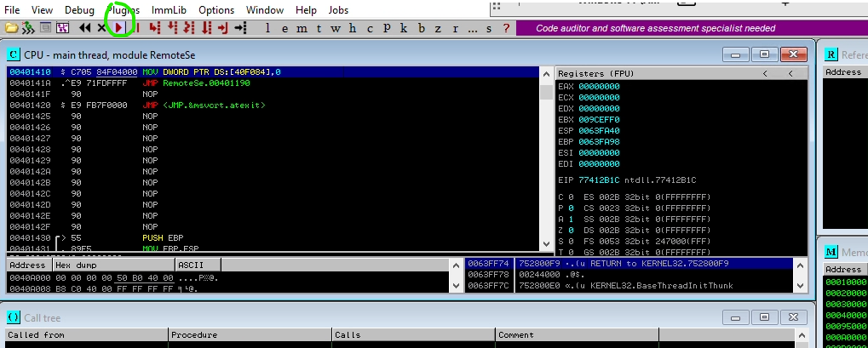Click Procedure column header in Call tree
This screenshot has width=868, height=348.
250,334
